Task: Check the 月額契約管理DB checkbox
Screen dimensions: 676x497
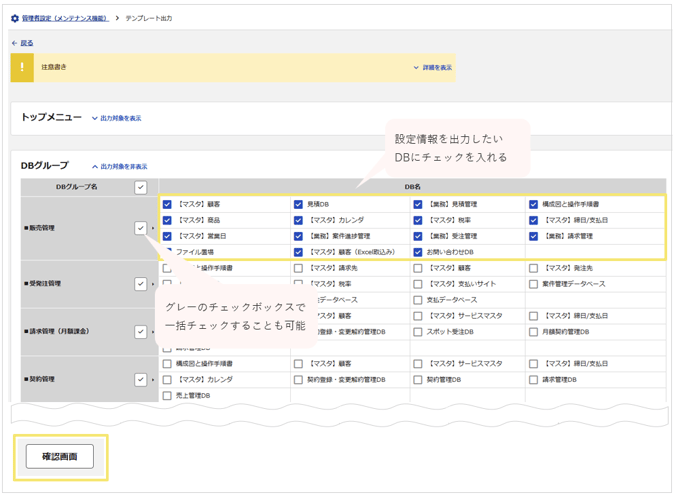Action: click(534, 332)
